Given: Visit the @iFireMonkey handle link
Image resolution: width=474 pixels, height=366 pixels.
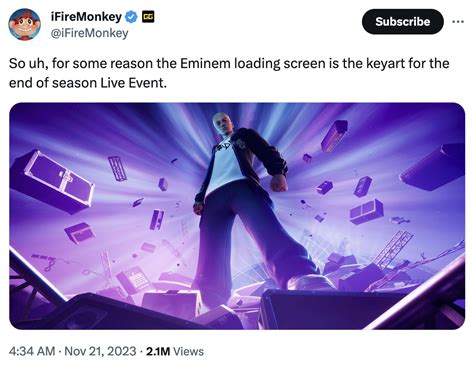Looking at the screenshot, I should point(89,33).
